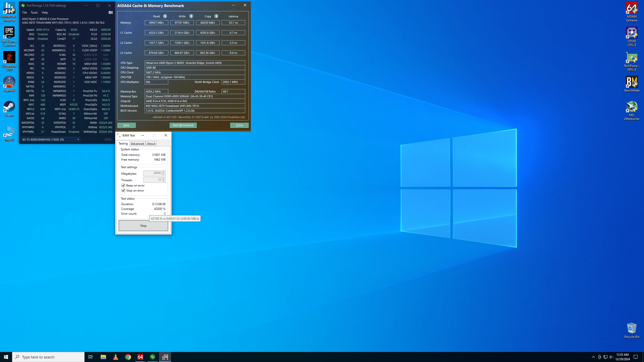Click the Copy info icon in AIDA64
This screenshot has width=644, height=362.
point(216,16)
